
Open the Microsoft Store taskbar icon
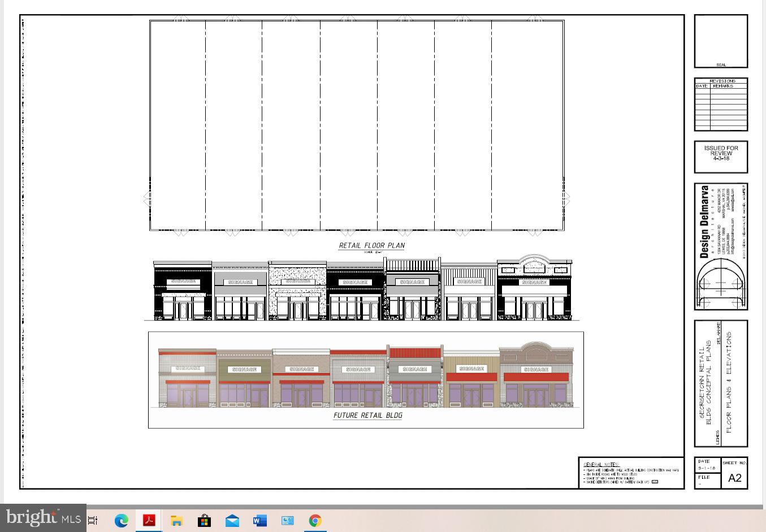[x=204, y=520]
